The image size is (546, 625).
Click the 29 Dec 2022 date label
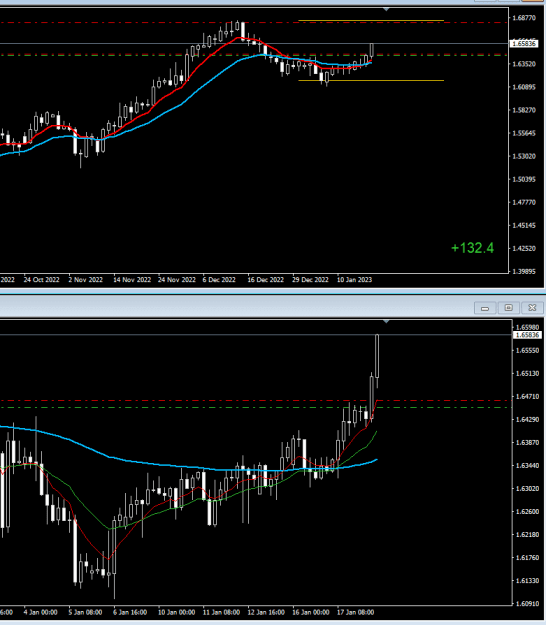pyautogui.click(x=310, y=280)
